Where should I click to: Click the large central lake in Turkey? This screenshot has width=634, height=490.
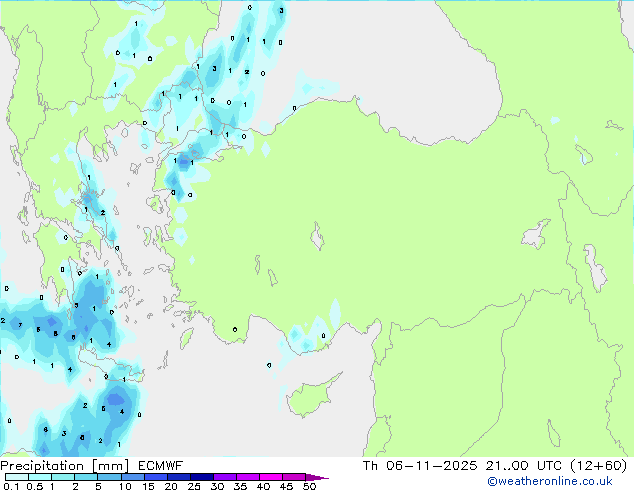[x=317, y=236]
